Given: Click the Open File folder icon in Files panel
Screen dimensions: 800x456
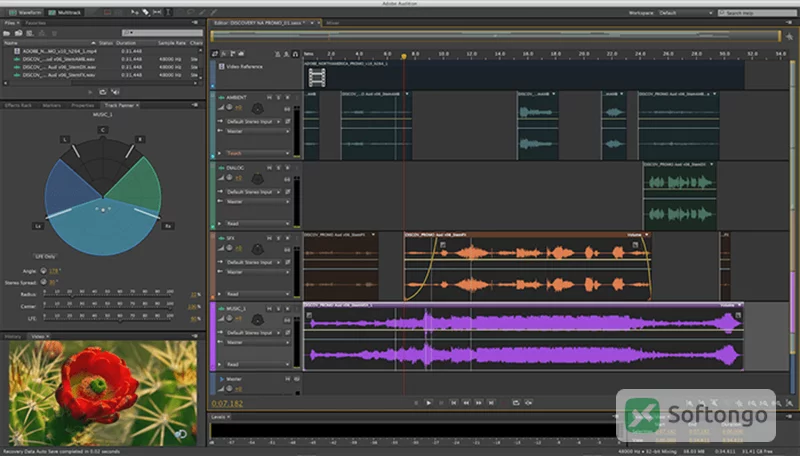Looking at the screenshot, I should [x=7, y=33].
